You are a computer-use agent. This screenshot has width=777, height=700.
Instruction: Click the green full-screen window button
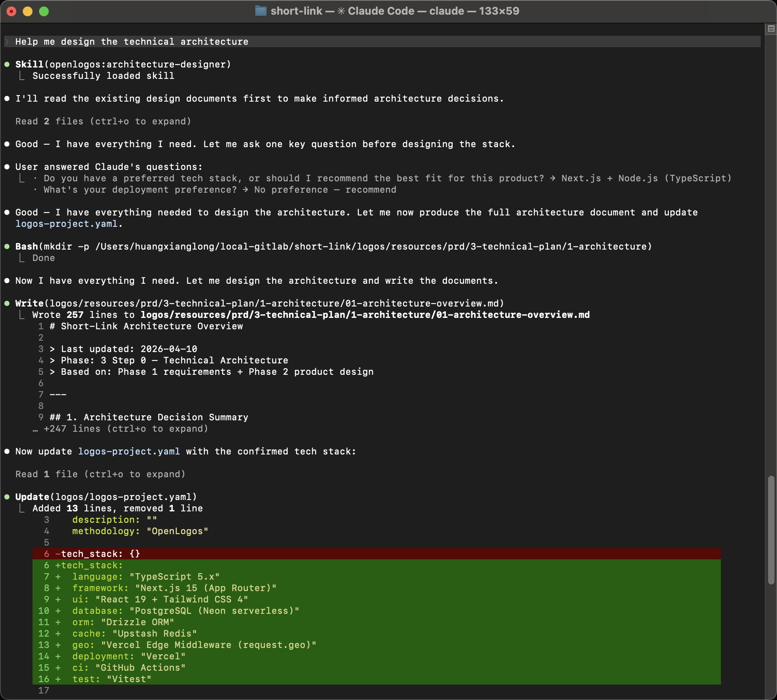point(44,11)
